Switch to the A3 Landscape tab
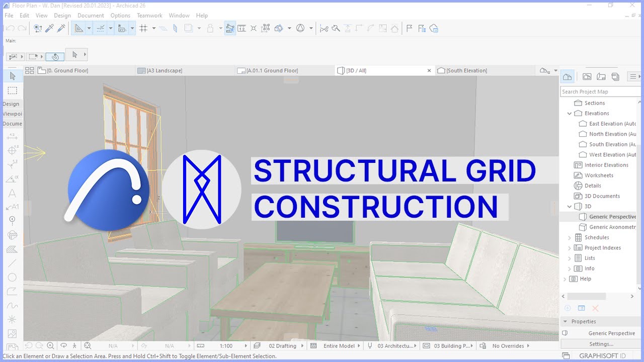This screenshot has width=644, height=362. pyautogui.click(x=185, y=70)
